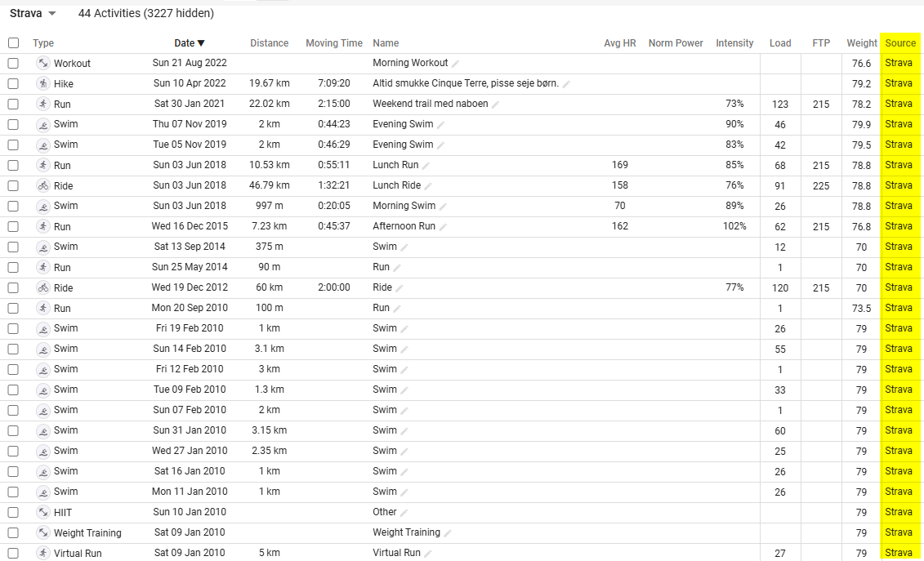Click the Ride icon on Lunch Ride row
The width and height of the screenshot is (924, 561).
click(43, 185)
